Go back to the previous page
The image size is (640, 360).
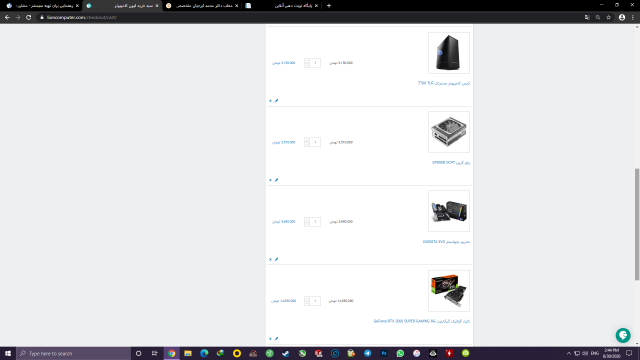click(7, 17)
